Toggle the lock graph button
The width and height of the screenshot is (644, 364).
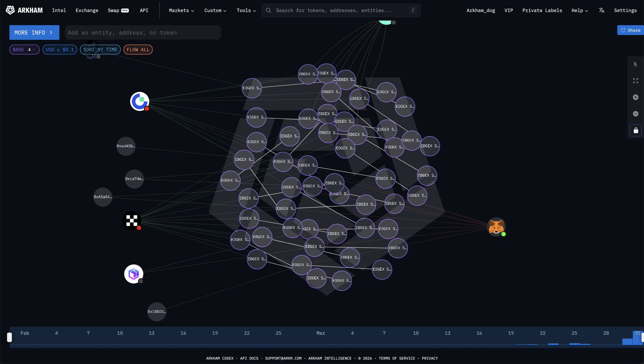(636, 130)
